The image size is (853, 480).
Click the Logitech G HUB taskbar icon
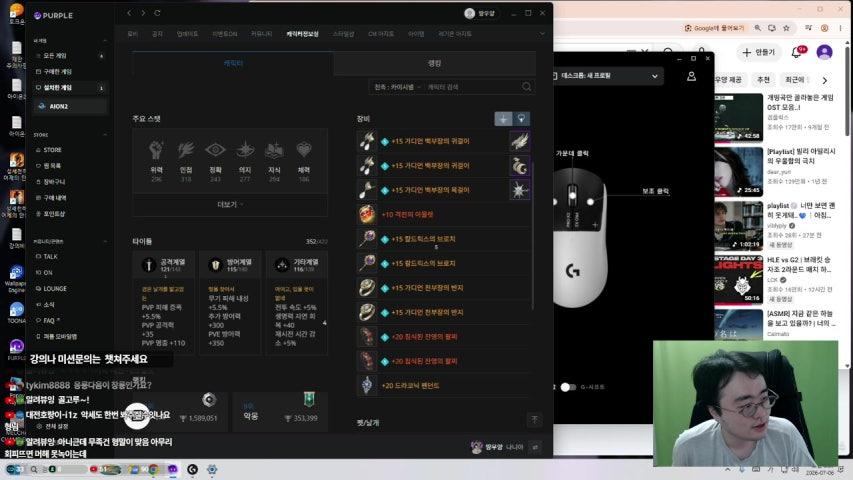[192, 469]
